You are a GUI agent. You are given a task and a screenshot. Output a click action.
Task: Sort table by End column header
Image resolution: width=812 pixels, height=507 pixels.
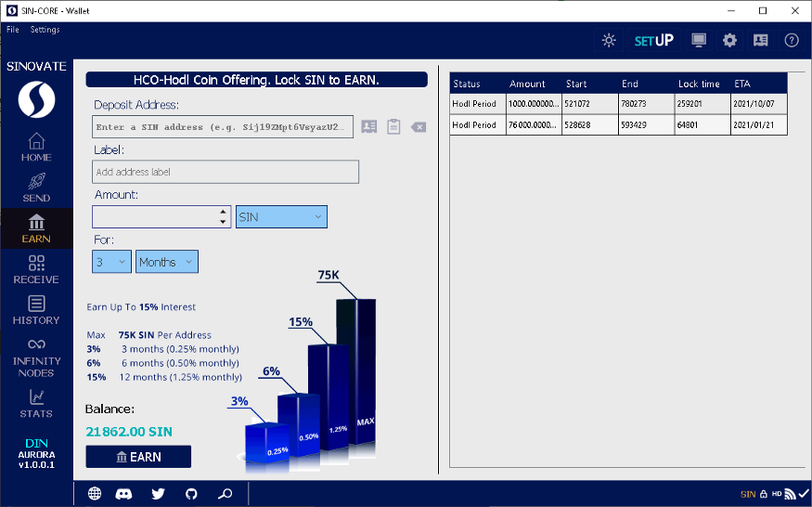[646, 84]
